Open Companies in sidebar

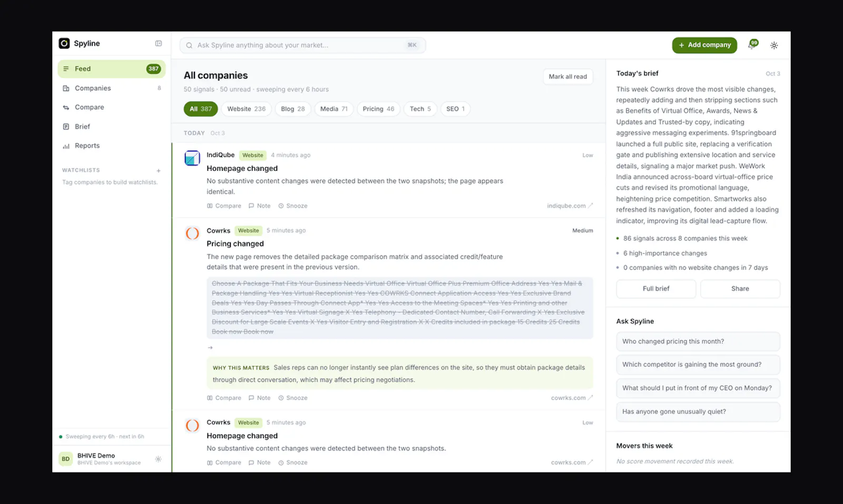(112, 88)
